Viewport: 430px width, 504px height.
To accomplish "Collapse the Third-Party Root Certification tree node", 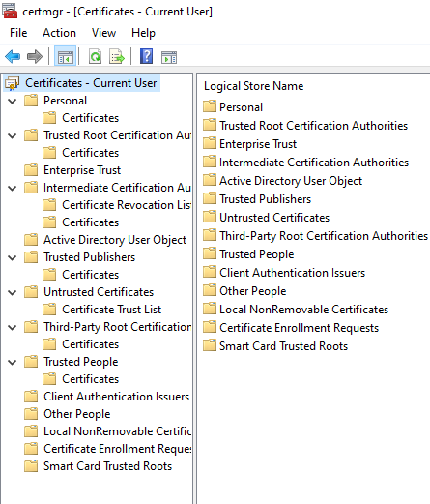I will click(x=13, y=327).
